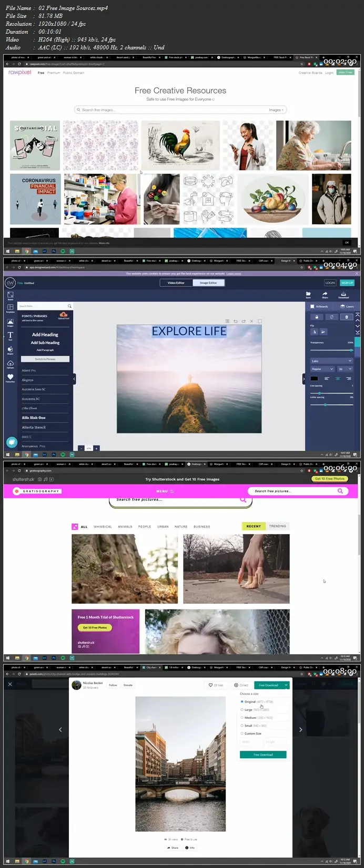Click the Download icon in Design Wizard
This screenshot has width=364, height=868.
[x=343, y=295]
